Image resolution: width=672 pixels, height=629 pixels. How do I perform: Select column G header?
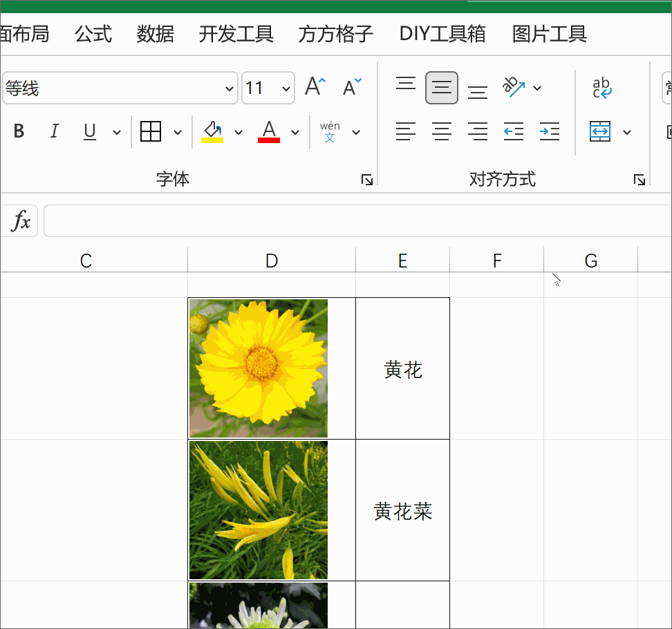[x=591, y=260]
